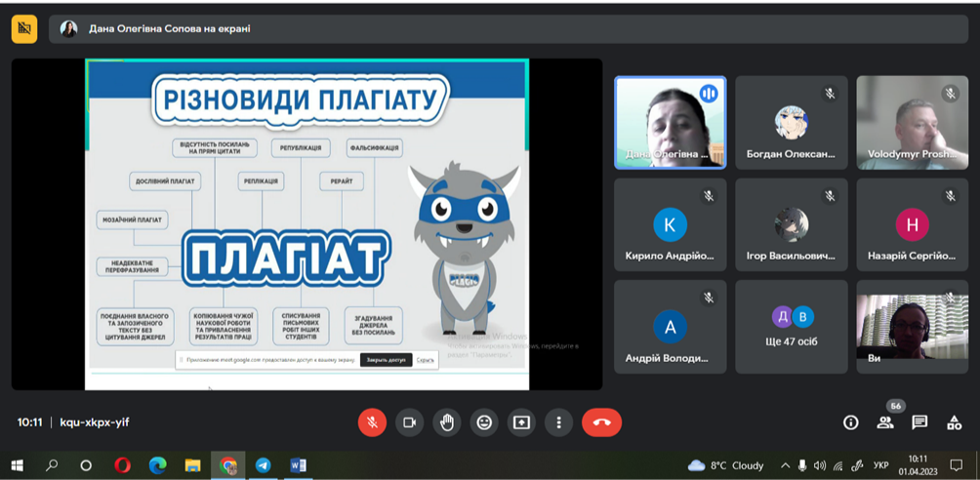Raise hand using the hand icon
The height and width of the screenshot is (480, 980).
(447, 422)
